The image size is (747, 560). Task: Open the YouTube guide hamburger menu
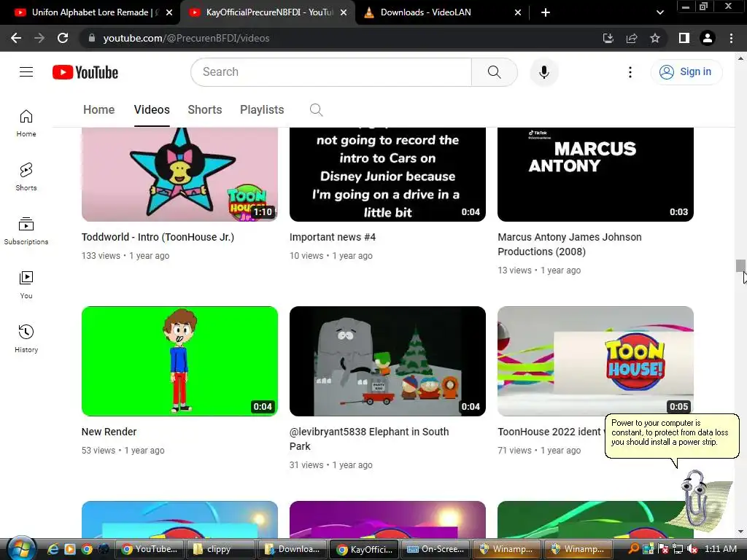[26, 72]
